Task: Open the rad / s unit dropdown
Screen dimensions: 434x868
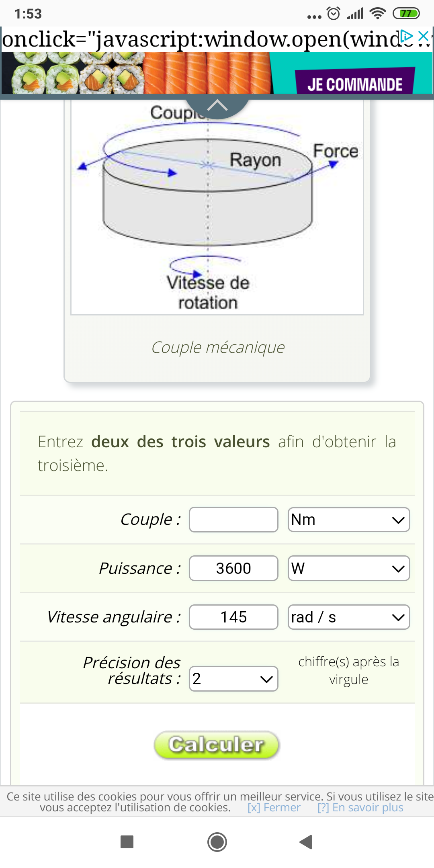Action: coord(349,617)
